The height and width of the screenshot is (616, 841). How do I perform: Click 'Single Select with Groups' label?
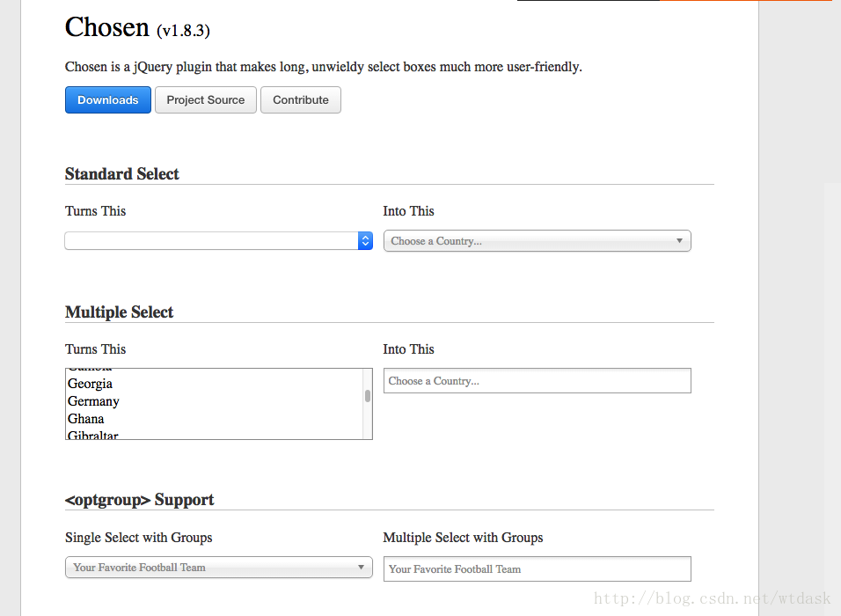coord(138,538)
